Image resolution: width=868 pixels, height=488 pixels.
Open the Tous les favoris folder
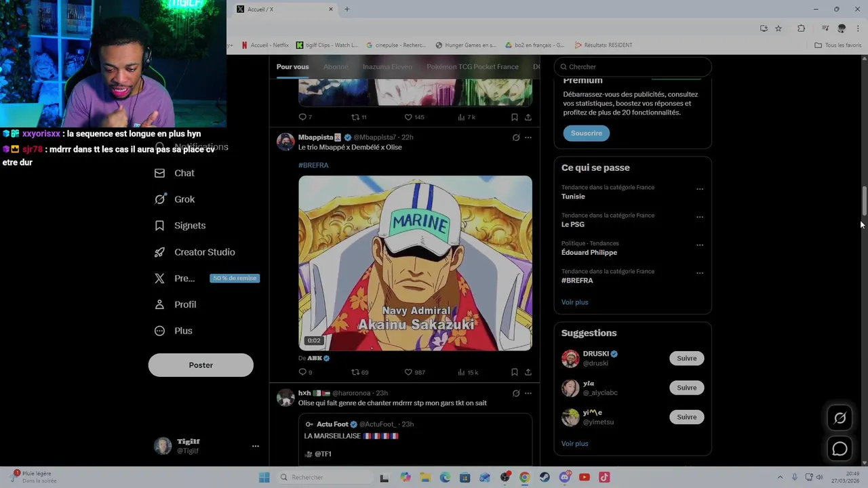[838, 45]
